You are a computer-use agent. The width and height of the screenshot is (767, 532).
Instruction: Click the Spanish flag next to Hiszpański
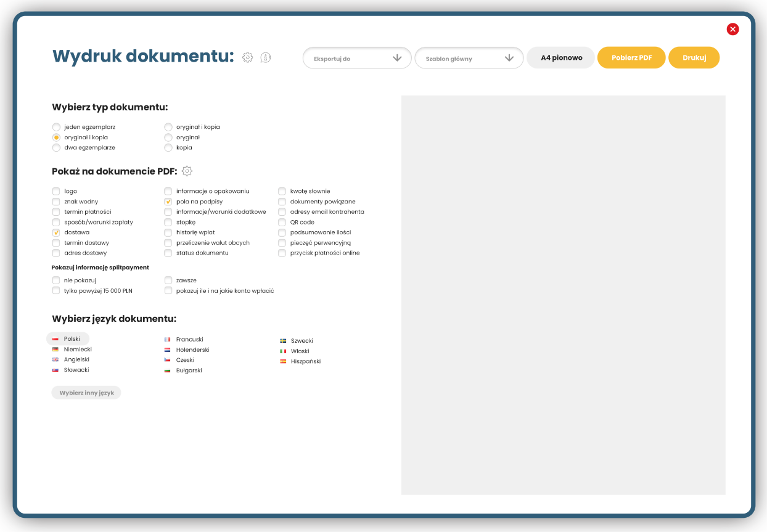(282, 361)
